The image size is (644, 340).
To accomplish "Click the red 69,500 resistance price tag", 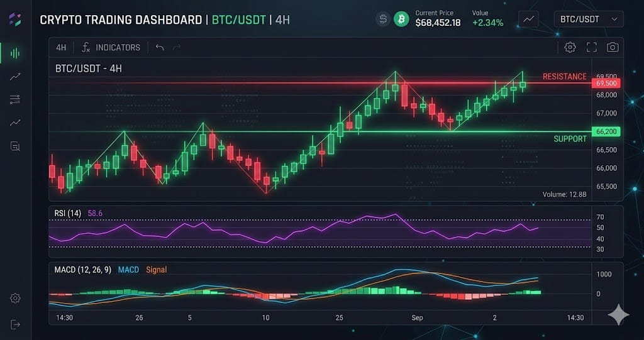I will tap(606, 84).
